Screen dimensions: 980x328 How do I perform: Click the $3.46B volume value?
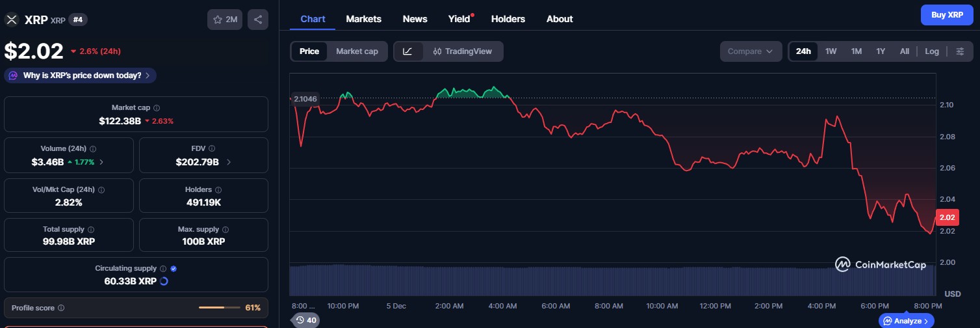point(47,161)
